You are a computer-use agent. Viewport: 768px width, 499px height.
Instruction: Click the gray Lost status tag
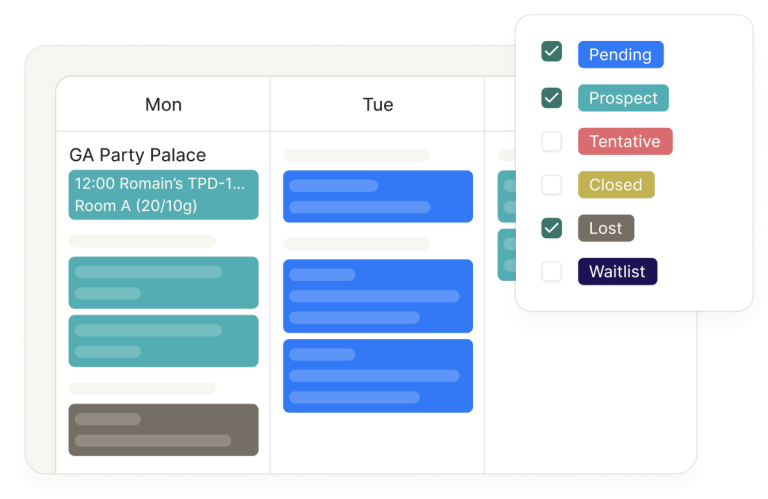tap(606, 228)
